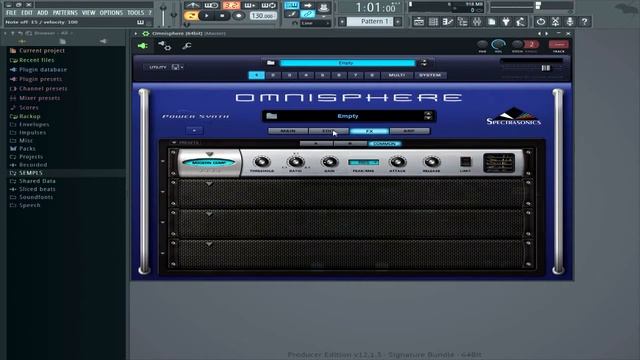Click the Play button in transport

(207, 16)
